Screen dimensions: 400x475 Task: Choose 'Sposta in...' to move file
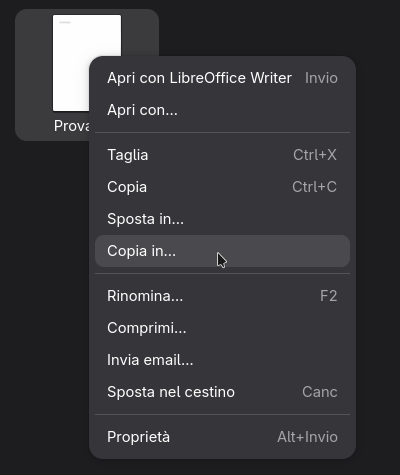(x=222, y=219)
